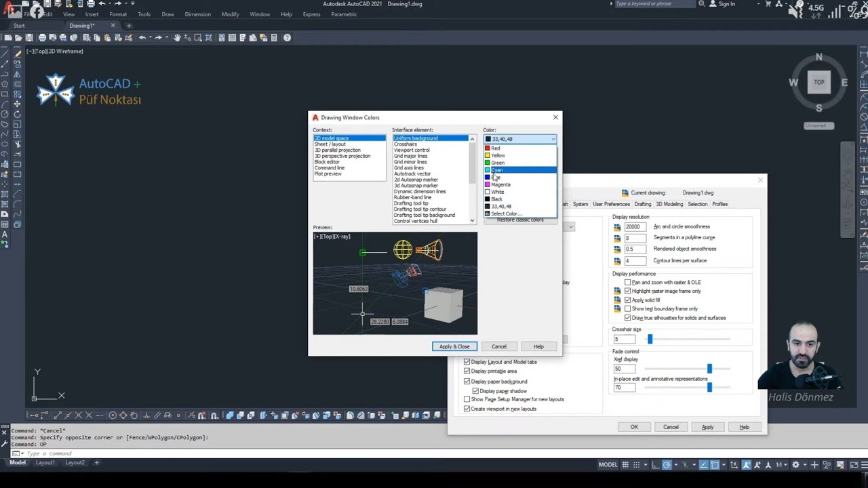
Task: Click the Undo arrow in the standard toolbar
Action: click(142, 37)
